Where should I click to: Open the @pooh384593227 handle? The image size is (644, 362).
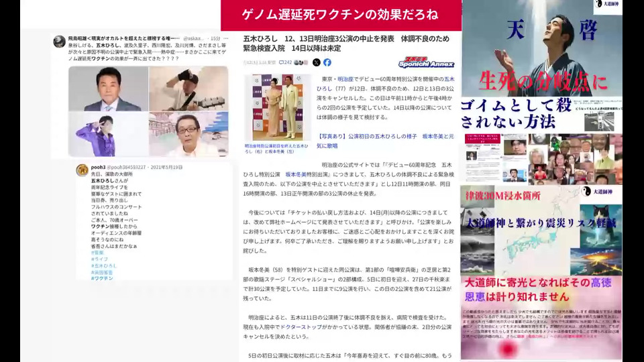(126, 168)
